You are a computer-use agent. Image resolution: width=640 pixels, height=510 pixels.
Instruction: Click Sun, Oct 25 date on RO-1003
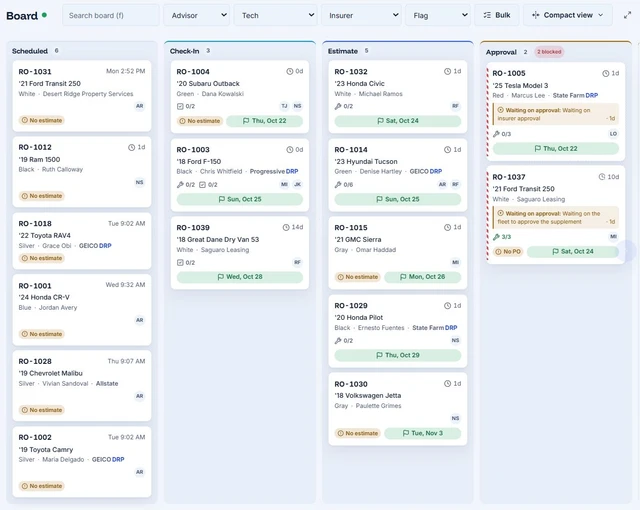click(x=240, y=199)
